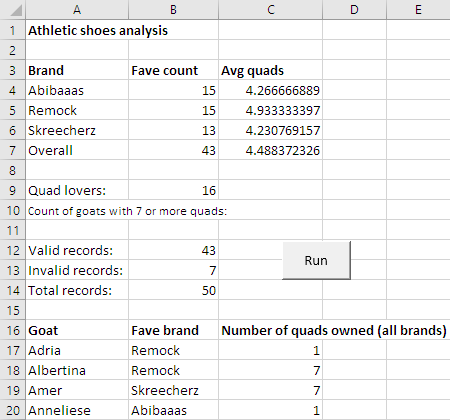450x420 pixels.
Task: Click the Run button
Action: (x=316, y=260)
